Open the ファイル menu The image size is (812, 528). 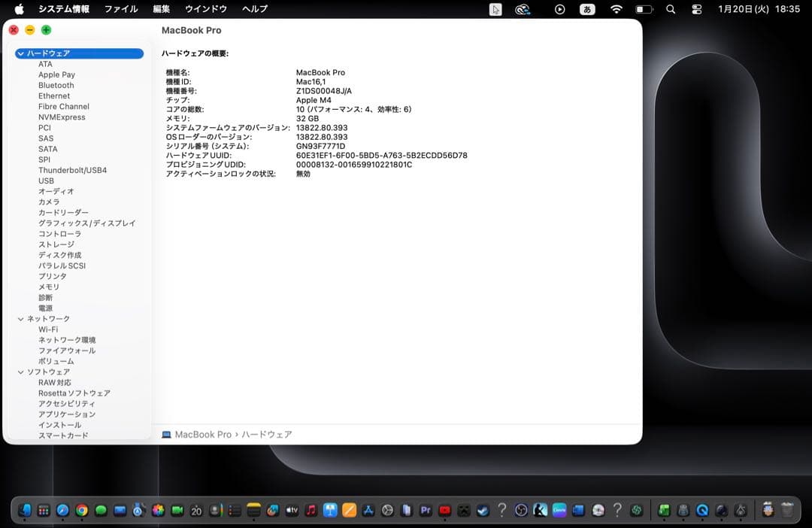point(120,9)
